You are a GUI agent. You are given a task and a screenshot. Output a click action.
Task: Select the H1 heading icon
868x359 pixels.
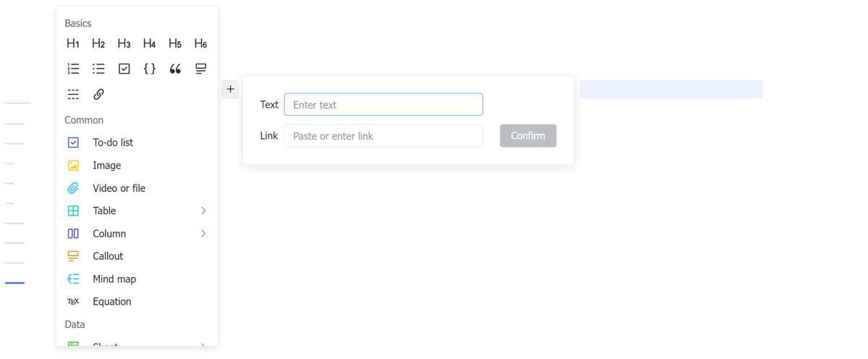pos(73,43)
